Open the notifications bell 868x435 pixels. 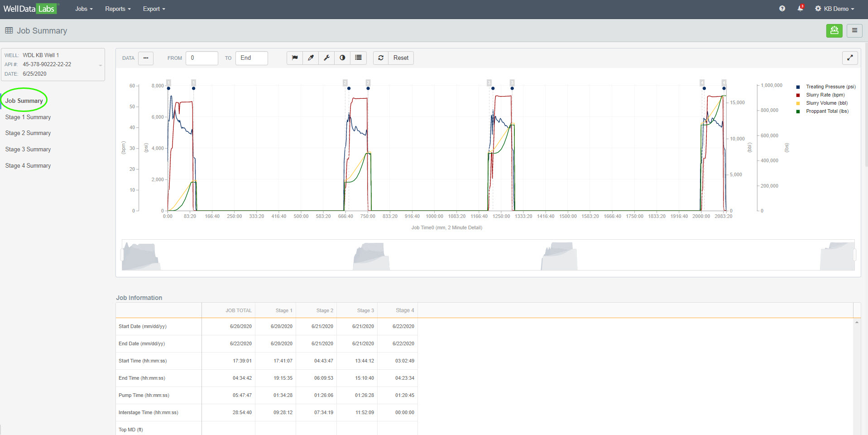click(x=800, y=9)
